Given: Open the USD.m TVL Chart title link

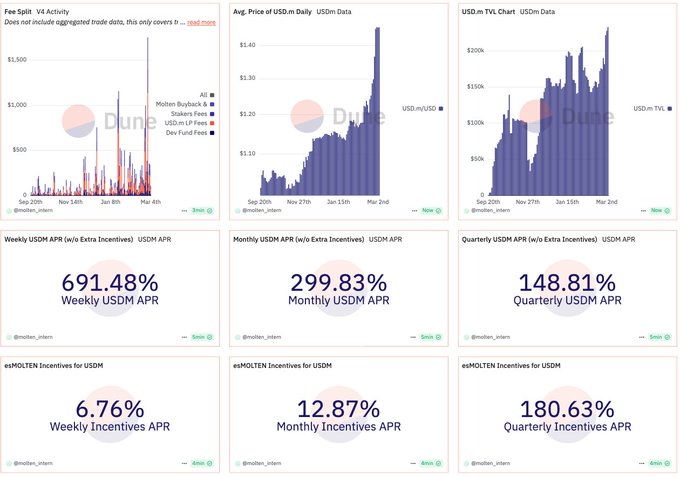Looking at the screenshot, I should pyautogui.click(x=487, y=10).
